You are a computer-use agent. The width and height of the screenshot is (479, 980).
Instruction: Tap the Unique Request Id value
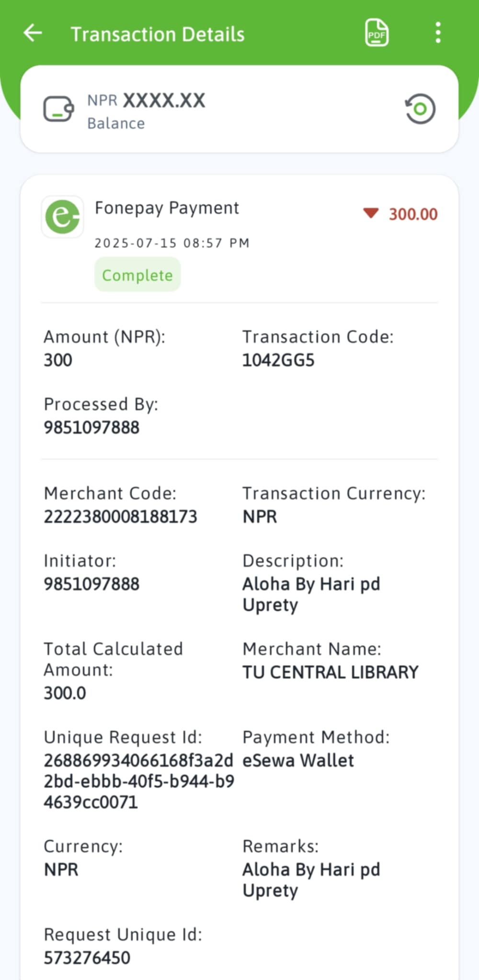138,781
